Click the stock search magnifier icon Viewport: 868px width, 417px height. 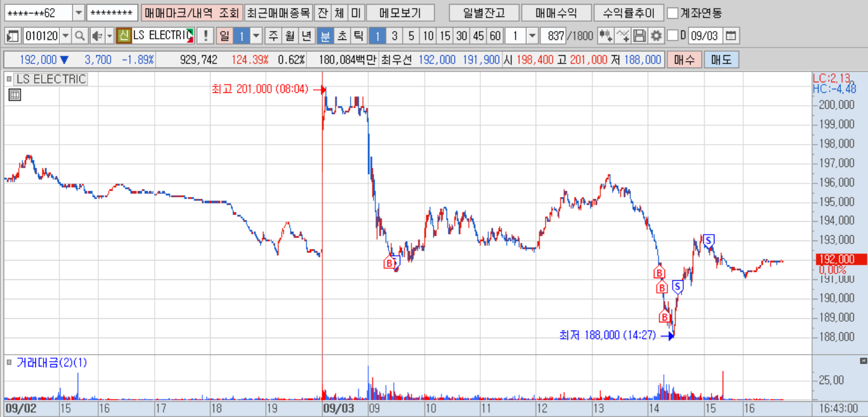tap(79, 36)
